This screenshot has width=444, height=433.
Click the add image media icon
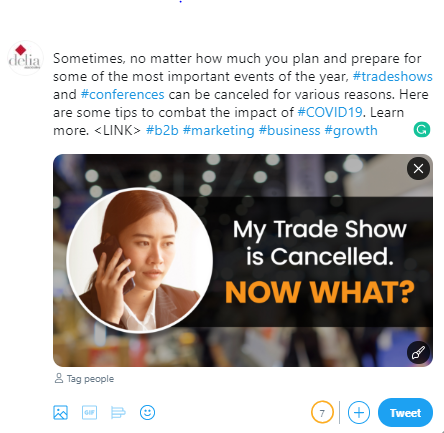[60, 412]
